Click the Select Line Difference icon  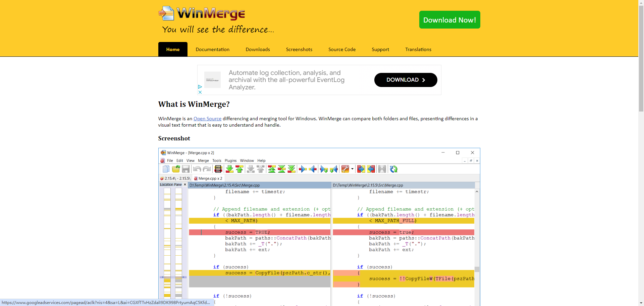(x=218, y=169)
